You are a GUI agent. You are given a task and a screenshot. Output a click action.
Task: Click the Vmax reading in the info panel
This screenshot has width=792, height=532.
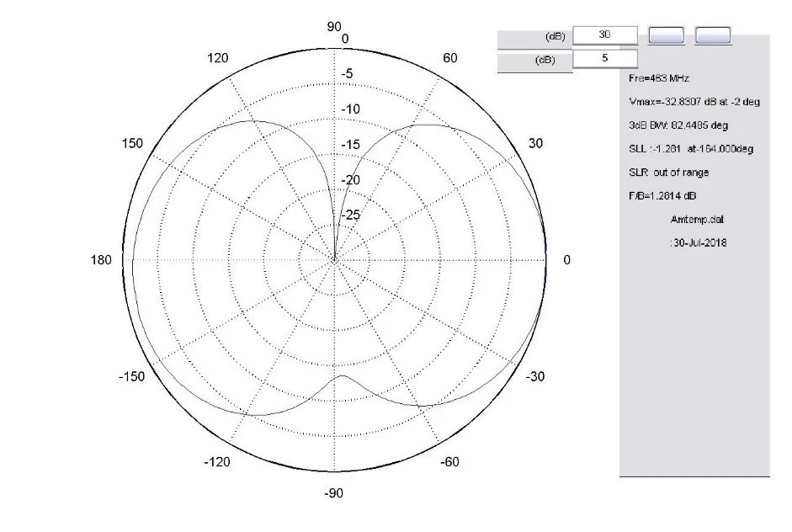click(x=694, y=102)
